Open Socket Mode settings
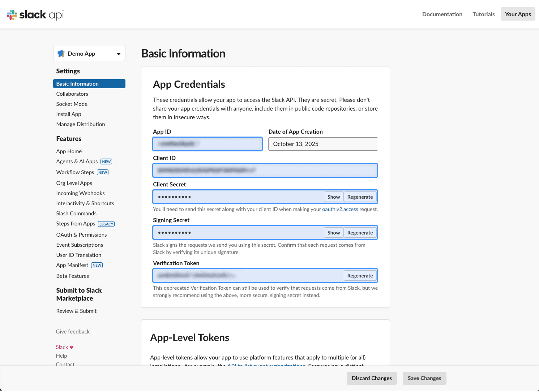The width and height of the screenshot is (539, 392). point(72,104)
